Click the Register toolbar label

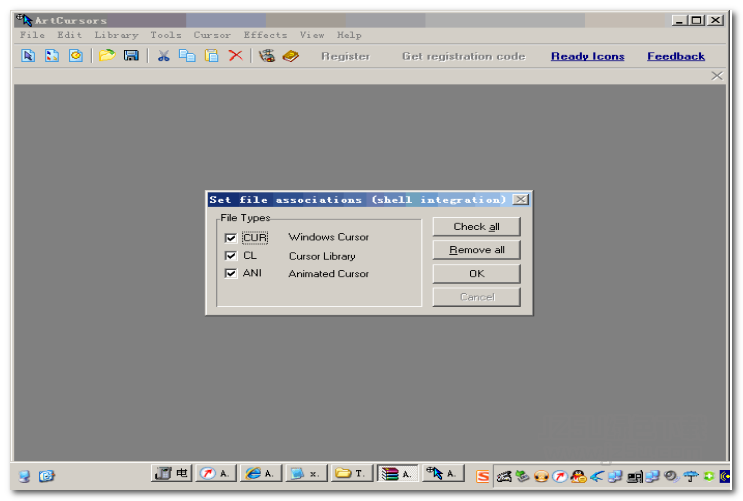point(345,56)
